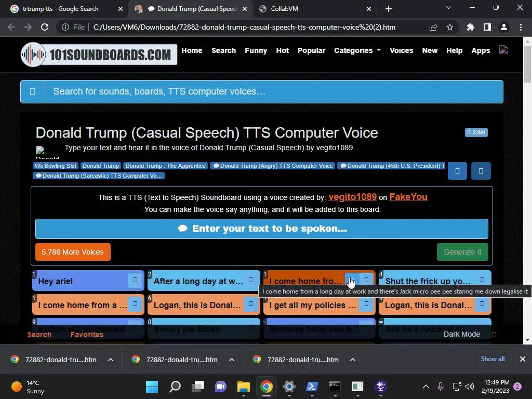Click menu icon on Shut the frick up sound

pyautogui.click(x=482, y=280)
